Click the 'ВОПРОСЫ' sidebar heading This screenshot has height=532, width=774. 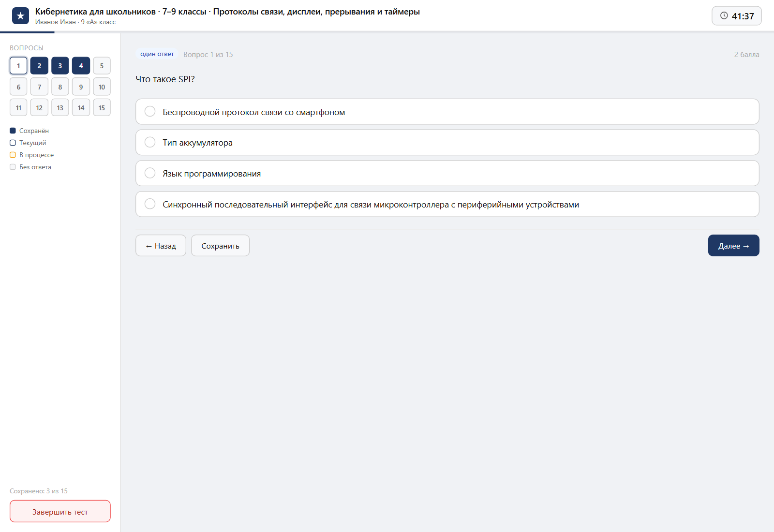27,48
